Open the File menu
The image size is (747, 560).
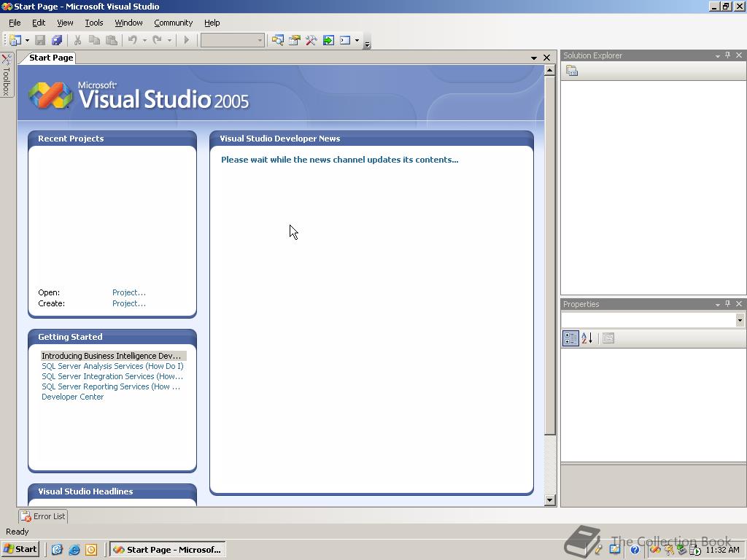pos(15,23)
